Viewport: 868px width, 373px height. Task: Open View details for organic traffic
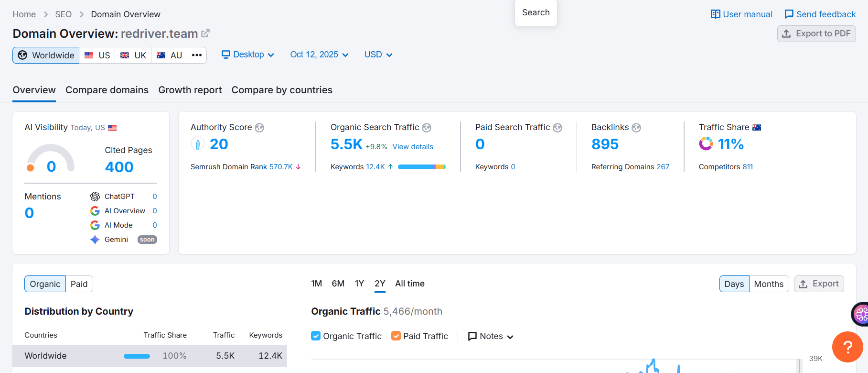(x=413, y=147)
